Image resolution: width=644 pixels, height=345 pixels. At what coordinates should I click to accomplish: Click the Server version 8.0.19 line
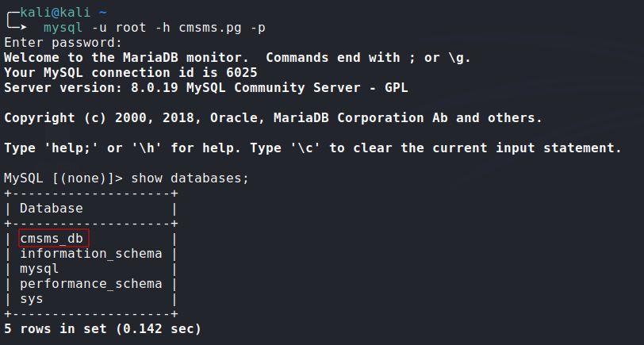(205, 87)
